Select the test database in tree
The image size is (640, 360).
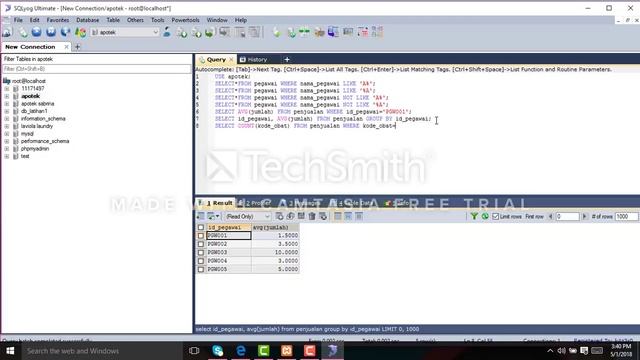25,156
